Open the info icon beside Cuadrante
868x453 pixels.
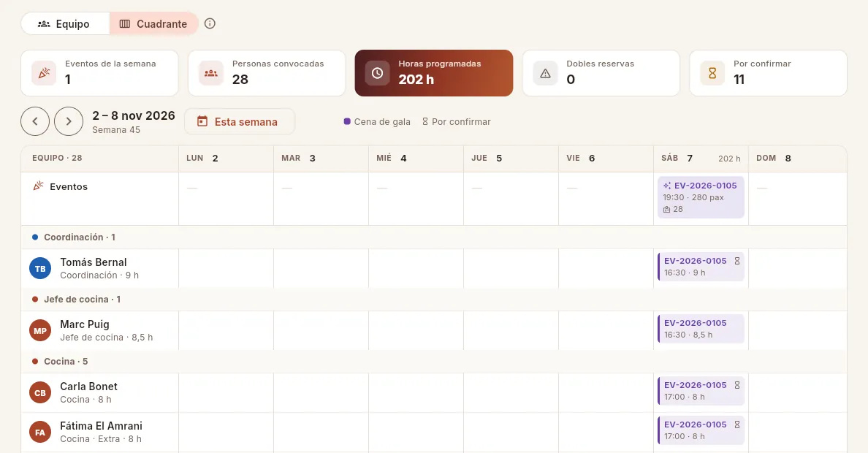[210, 24]
